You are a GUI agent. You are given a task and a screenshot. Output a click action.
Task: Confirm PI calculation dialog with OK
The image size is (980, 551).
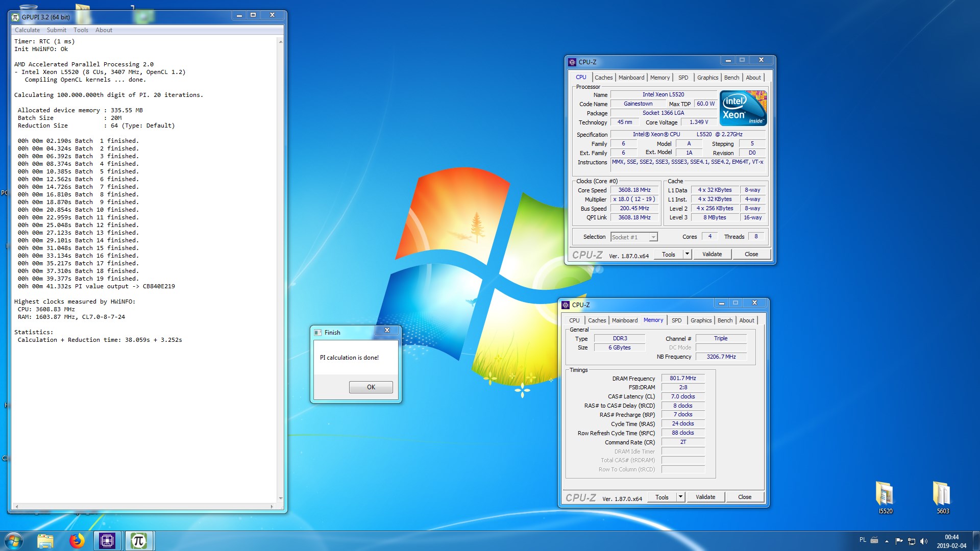click(371, 387)
